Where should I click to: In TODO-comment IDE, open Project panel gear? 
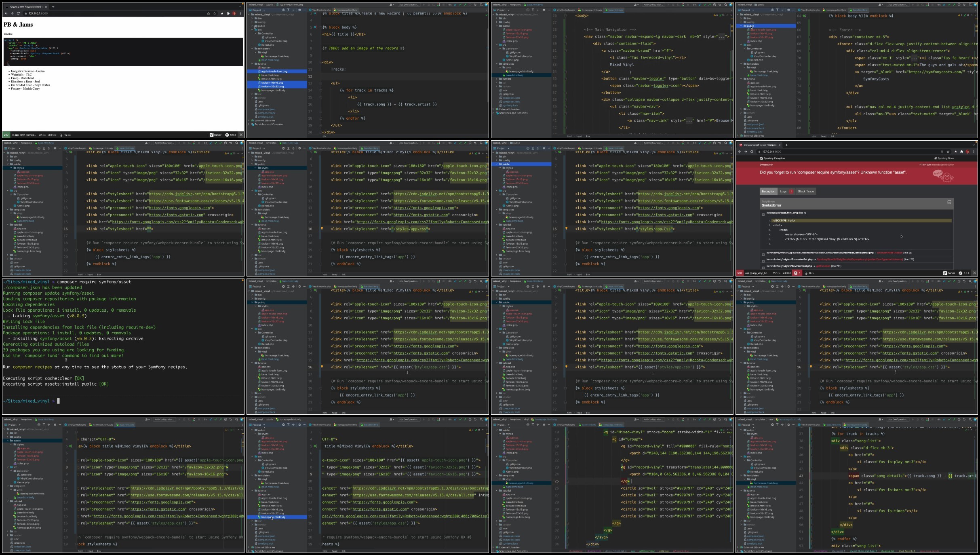click(x=299, y=10)
